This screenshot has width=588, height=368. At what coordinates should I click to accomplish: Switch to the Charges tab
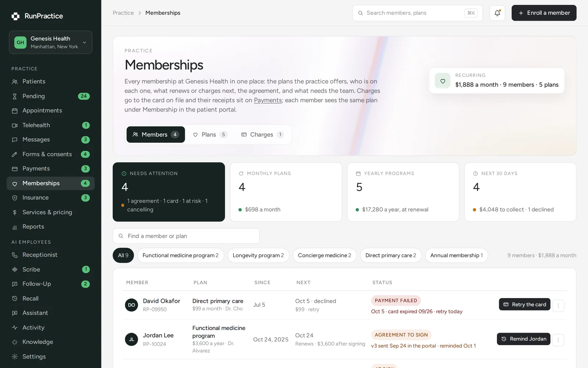point(262,135)
